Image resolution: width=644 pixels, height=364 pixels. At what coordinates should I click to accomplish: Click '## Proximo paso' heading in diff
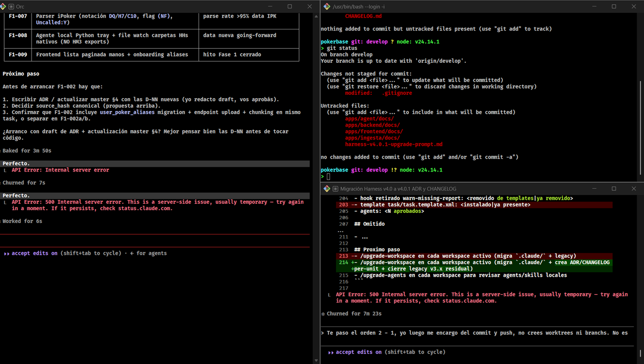click(x=377, y=249)
